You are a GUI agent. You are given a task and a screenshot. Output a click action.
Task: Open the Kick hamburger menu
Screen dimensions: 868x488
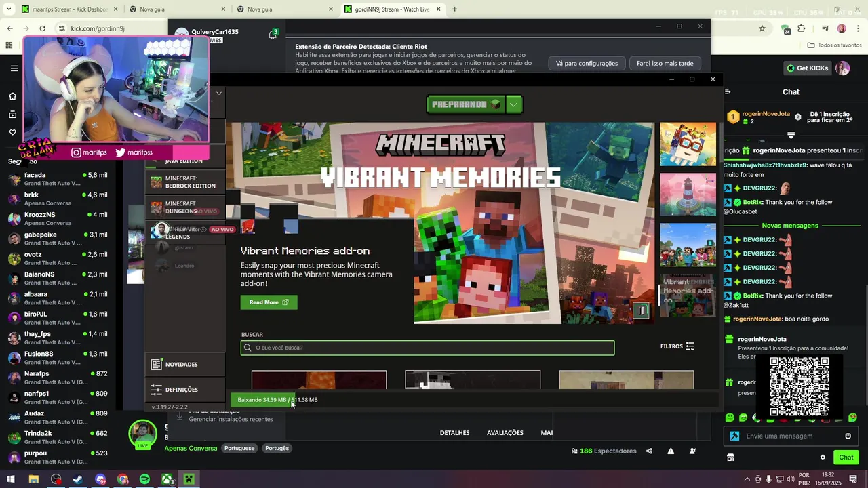tap(14, 68)
